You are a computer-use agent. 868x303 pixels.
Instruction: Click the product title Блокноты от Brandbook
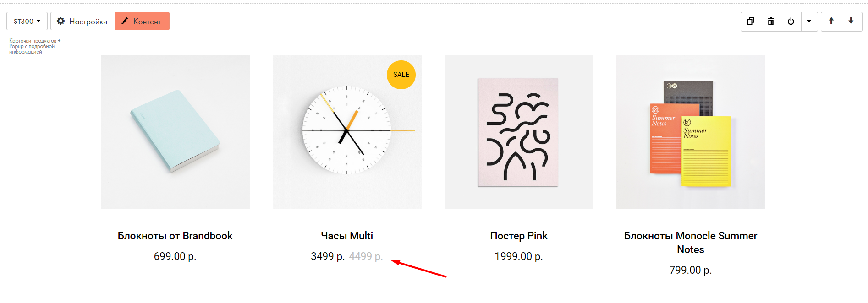pyautogui.click(x=175, y=236)
